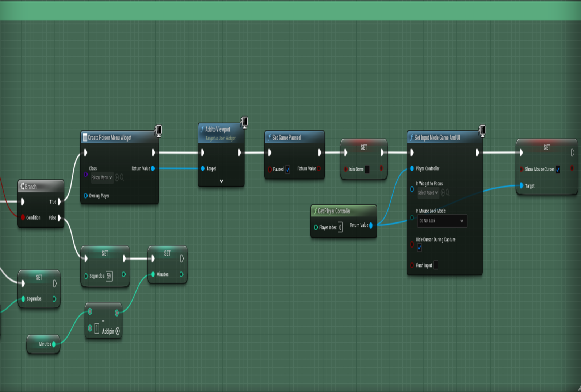Click the browse-to-asset arrow beside Poison Menu class
This screenshot has height=392, width=581.
[x=117, y=177]
